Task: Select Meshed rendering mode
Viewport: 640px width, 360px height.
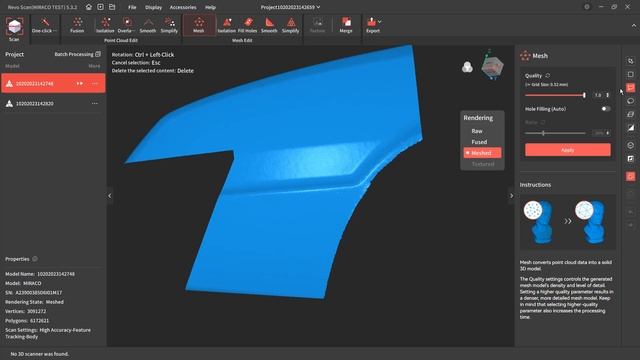Action: pyautogui.click(x=482, y=153)
